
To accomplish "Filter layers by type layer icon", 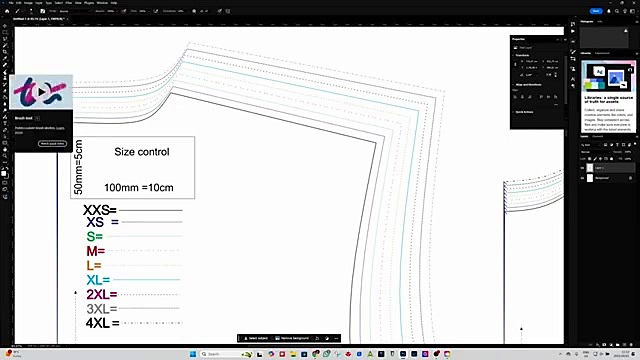I will pos(617,144).
